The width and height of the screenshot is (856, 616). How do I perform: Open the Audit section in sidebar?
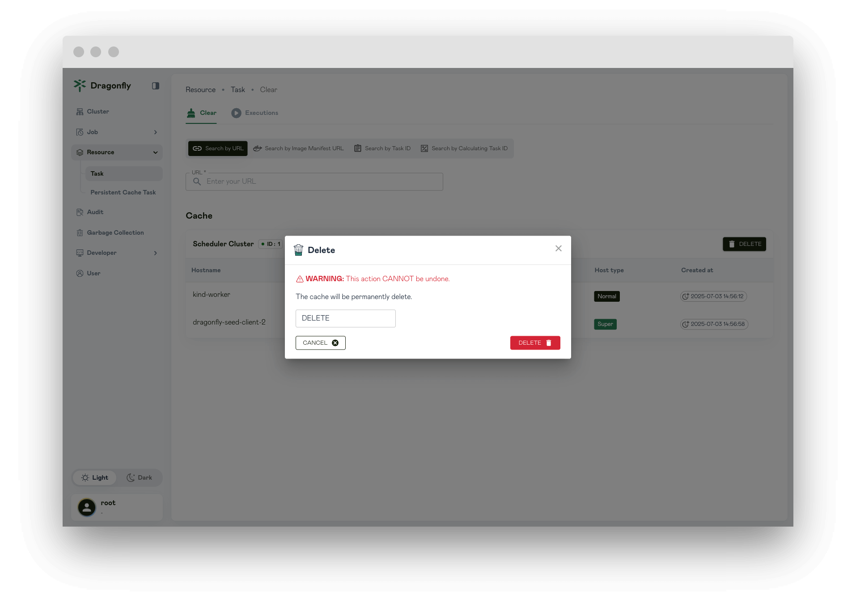[95, 212]
